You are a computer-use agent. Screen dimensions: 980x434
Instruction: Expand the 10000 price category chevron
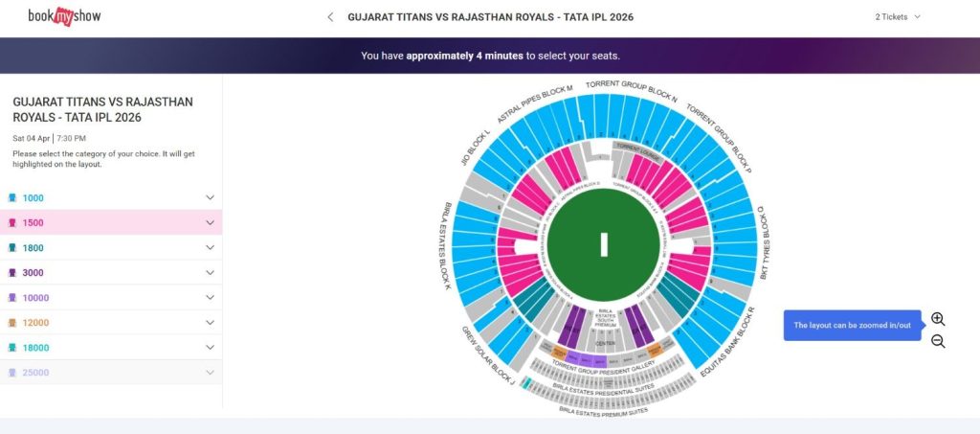[210, 298]
